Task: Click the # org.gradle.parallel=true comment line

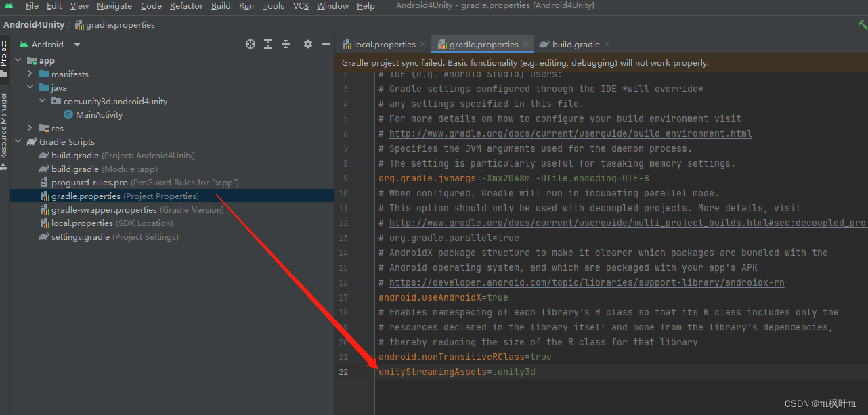Action: tap(449, 238)
